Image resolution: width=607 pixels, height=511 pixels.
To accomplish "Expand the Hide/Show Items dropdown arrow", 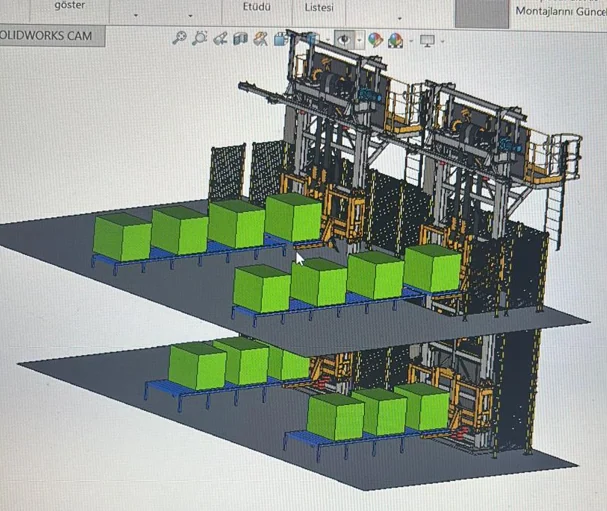I will click(x=360, y=40).
